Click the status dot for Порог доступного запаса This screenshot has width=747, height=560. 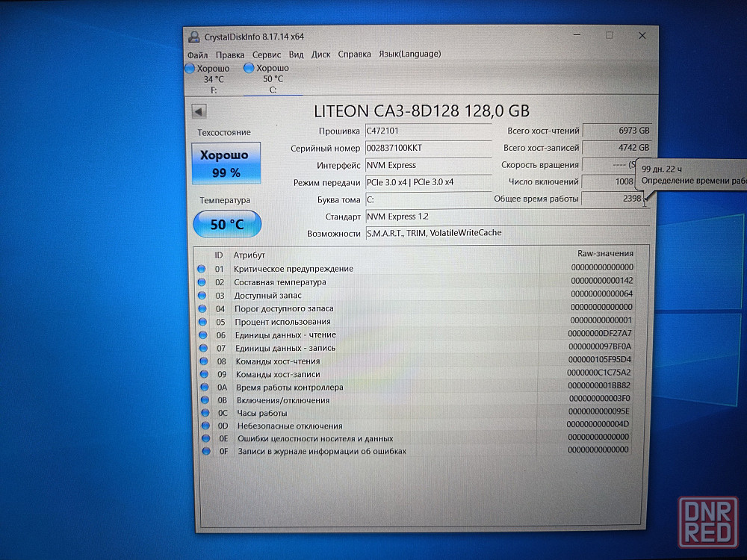point(202,308)
